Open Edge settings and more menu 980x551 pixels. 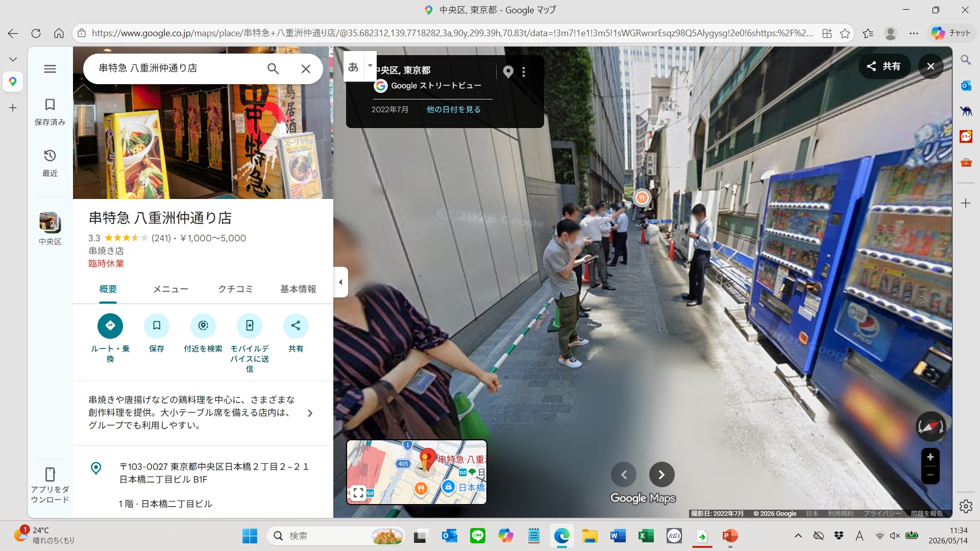pos(914,34)
